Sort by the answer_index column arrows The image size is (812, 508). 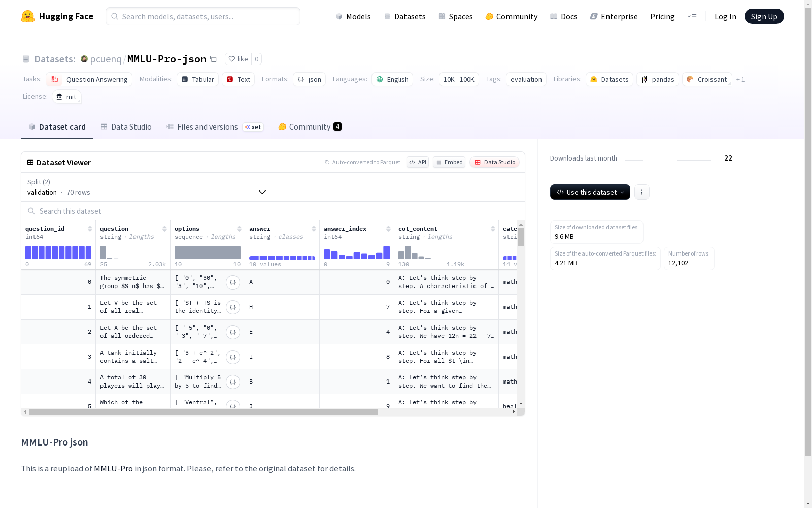(388, 229)
